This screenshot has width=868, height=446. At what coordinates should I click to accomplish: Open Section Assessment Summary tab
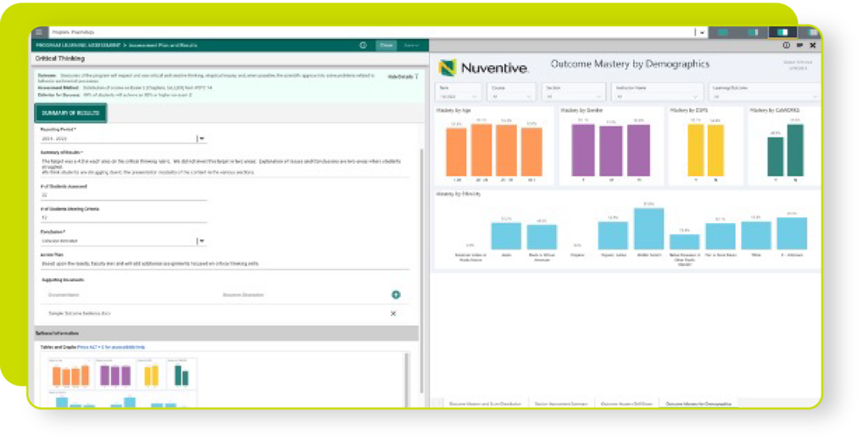pos(560,404)
